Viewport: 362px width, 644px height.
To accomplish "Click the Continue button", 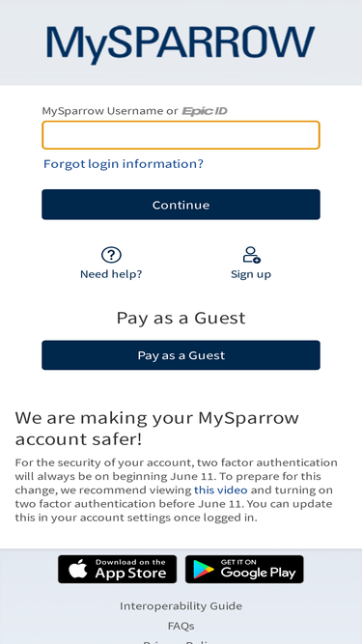I will (x=181, y=205).
